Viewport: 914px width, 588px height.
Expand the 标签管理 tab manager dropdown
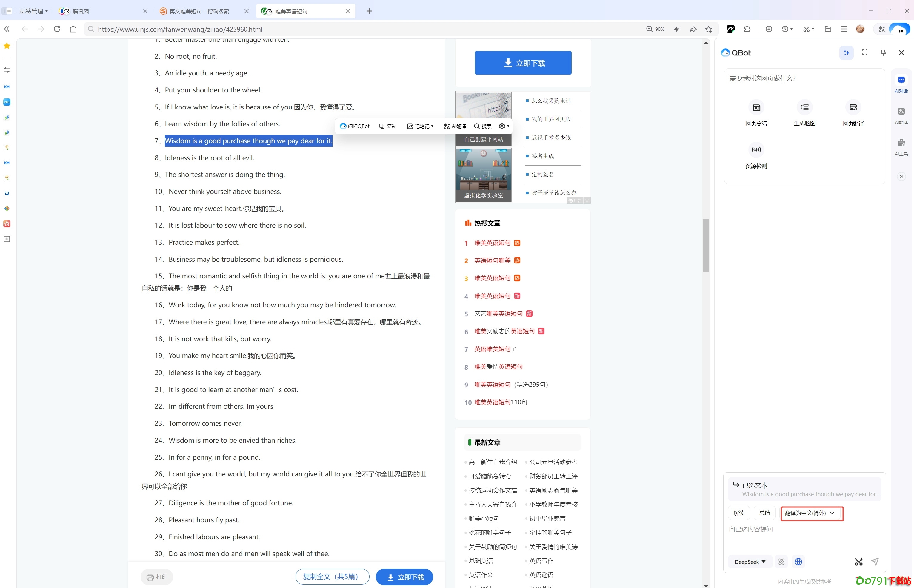coord(34,11)
